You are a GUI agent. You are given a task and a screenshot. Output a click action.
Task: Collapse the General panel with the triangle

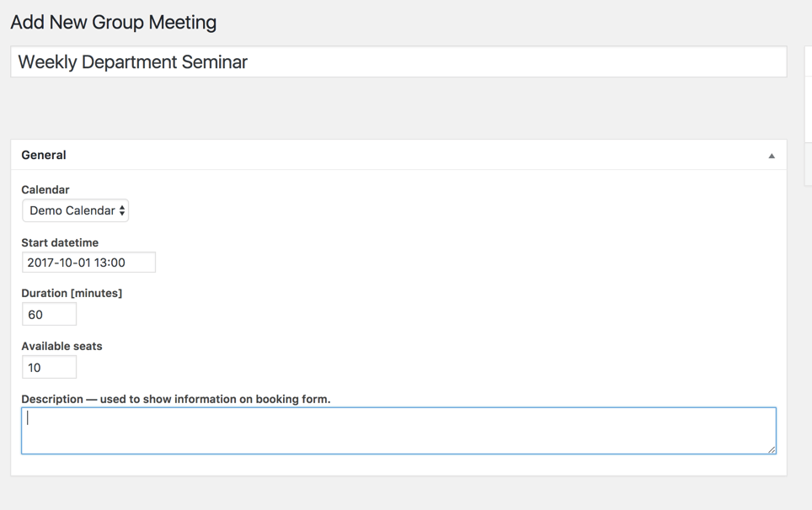click(x=771, y=156)
